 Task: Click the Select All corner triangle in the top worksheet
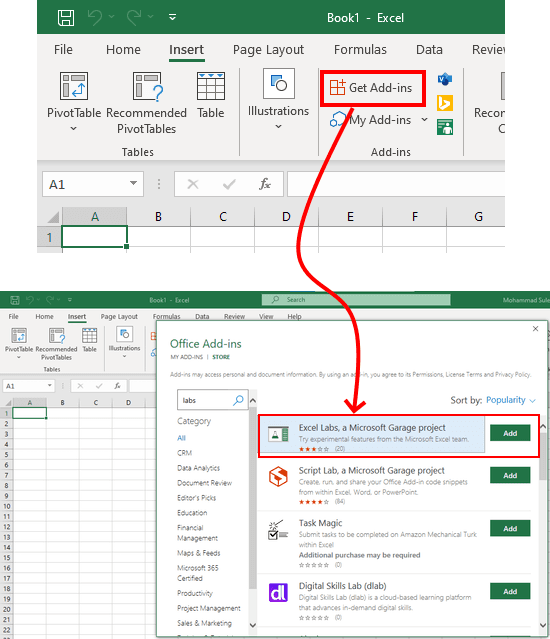pos(53,217)
